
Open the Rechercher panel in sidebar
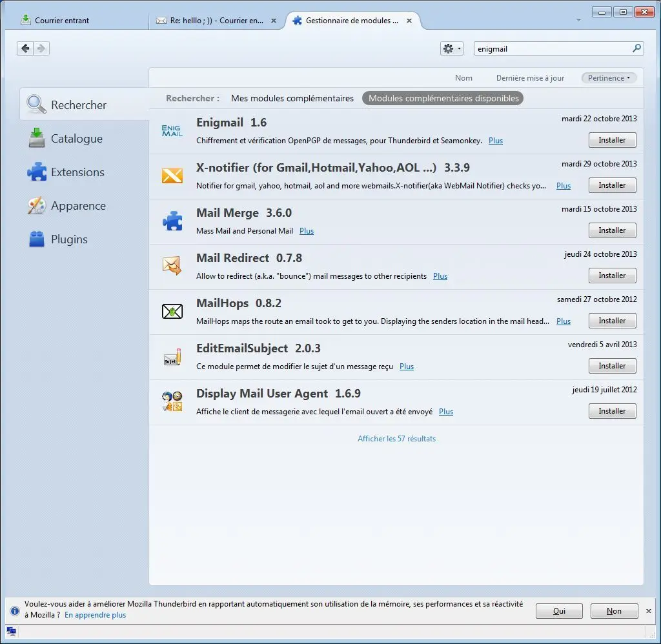pos(85,105)
